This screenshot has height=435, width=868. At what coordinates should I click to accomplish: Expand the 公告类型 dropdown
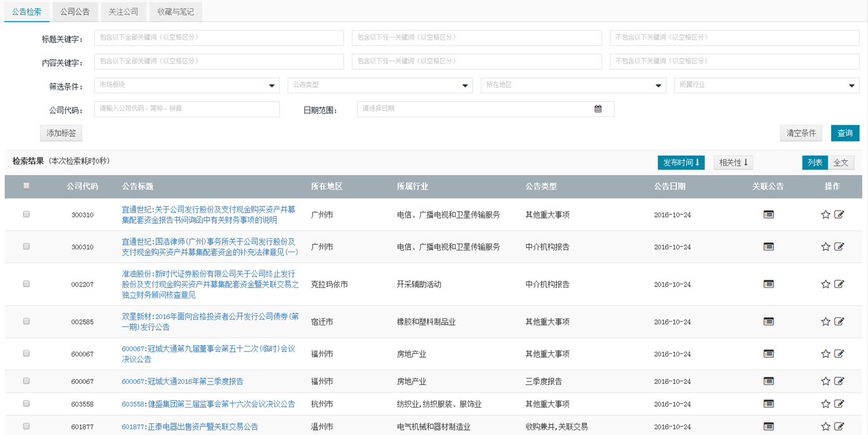click(x=380, y=85)
